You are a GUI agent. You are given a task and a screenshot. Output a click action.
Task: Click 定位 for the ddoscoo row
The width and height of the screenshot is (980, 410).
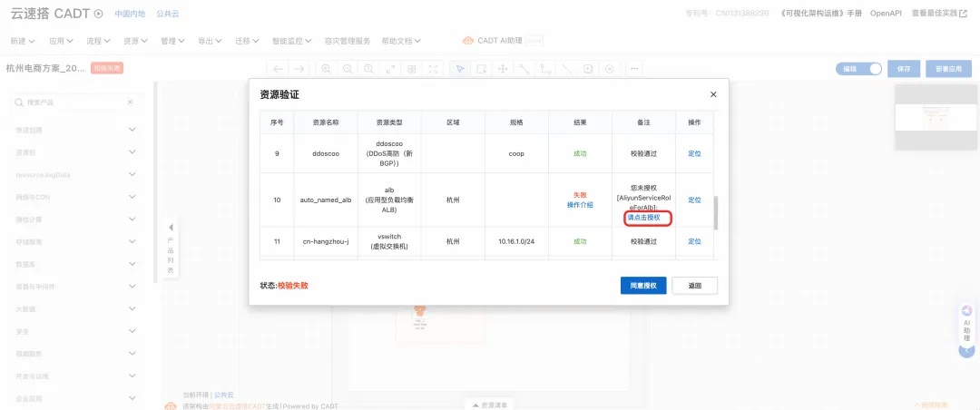[x=694, y=153]
